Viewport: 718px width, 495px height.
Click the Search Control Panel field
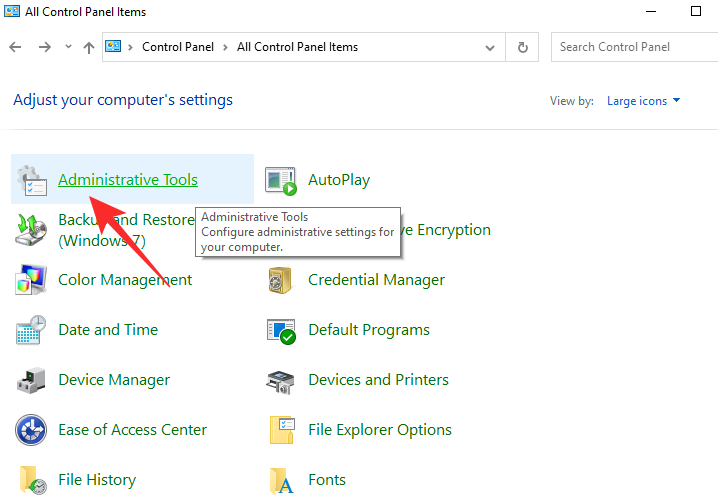pos(630,47)
